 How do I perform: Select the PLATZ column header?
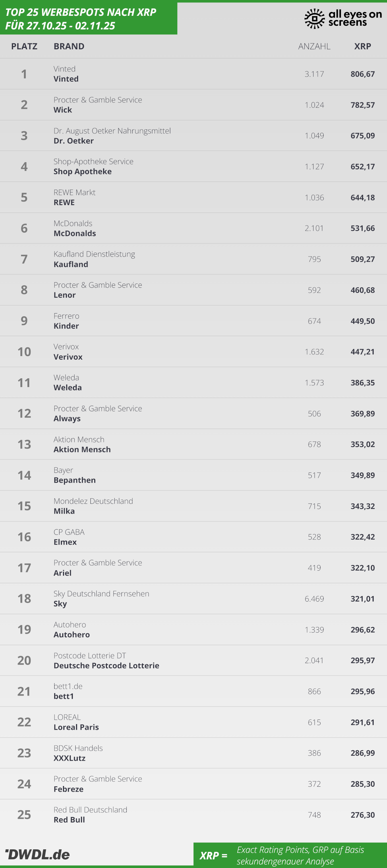(x=24, y=46)
